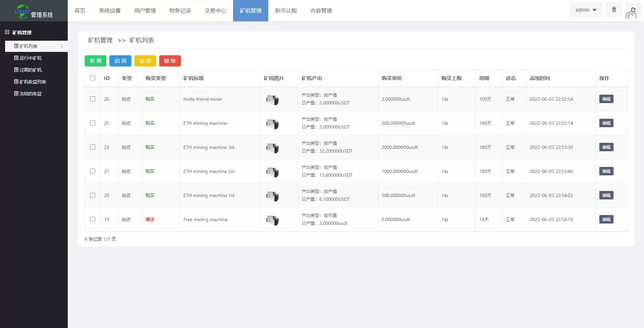Image resolution: width=644 pixels, height=328 pixels.
Task: Check the row checkbox for ID 26
Action: [92, 99]
